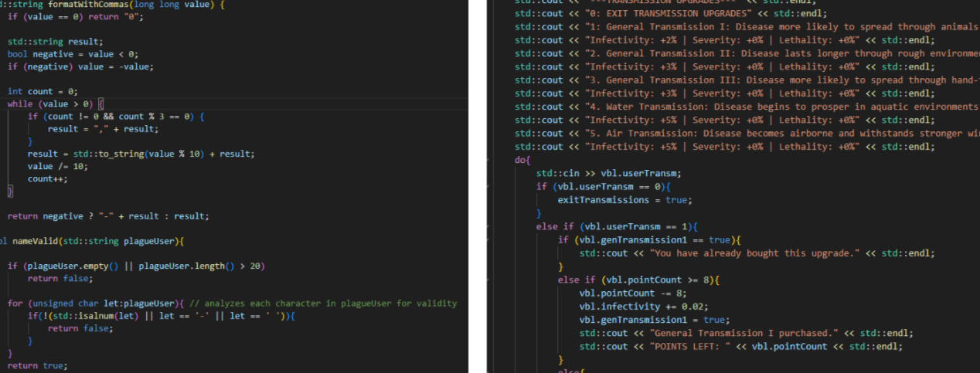Click 'std::cin >> vbl.userTransm;' line

pos(609,173)
